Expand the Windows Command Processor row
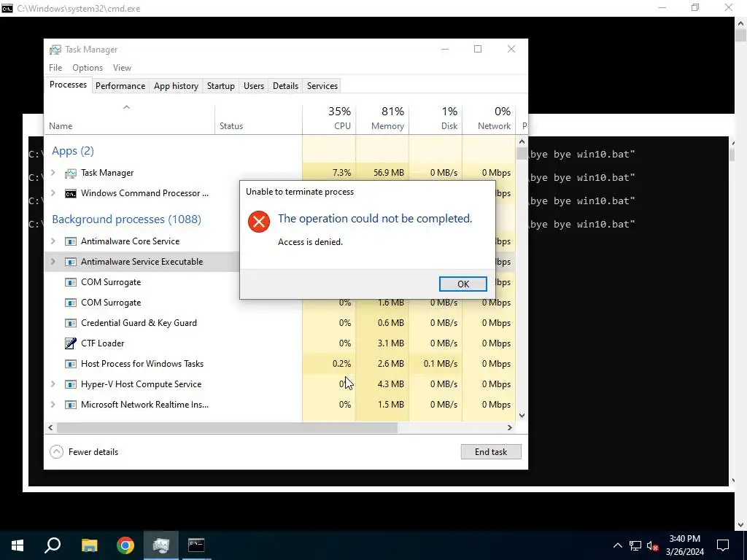This screenshot has height=560, width=747. [53, 193]
